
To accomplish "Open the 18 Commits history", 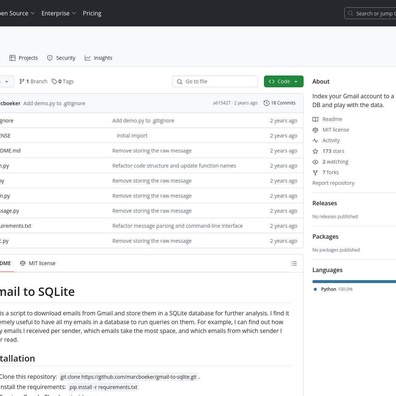I will tap(279, 103).
